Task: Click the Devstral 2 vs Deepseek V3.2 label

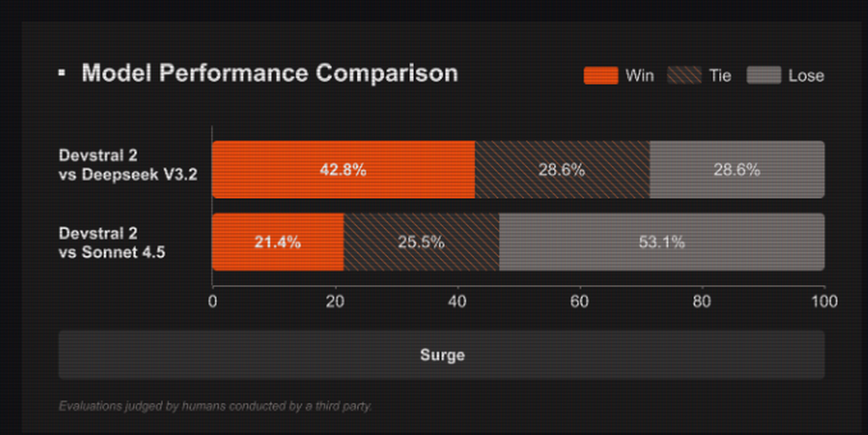Action: click(x=128, y=166)
